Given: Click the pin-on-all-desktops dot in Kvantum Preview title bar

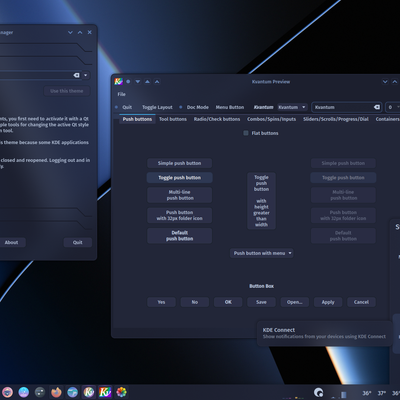Looking at the screenshot, I should click(x=128, y=82).
